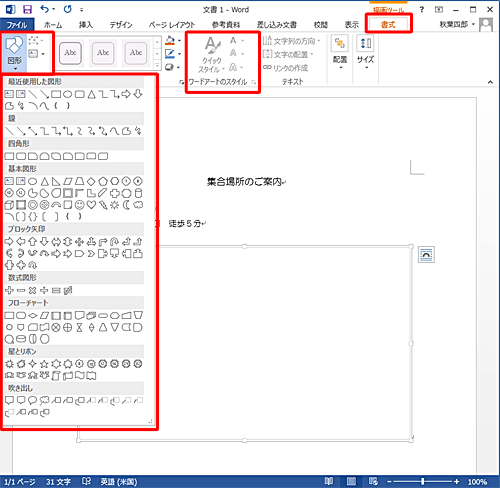This screenshot has width=500, height=488.
Task: Open the layout options icon beside canvas
Action: pos(426,255)
